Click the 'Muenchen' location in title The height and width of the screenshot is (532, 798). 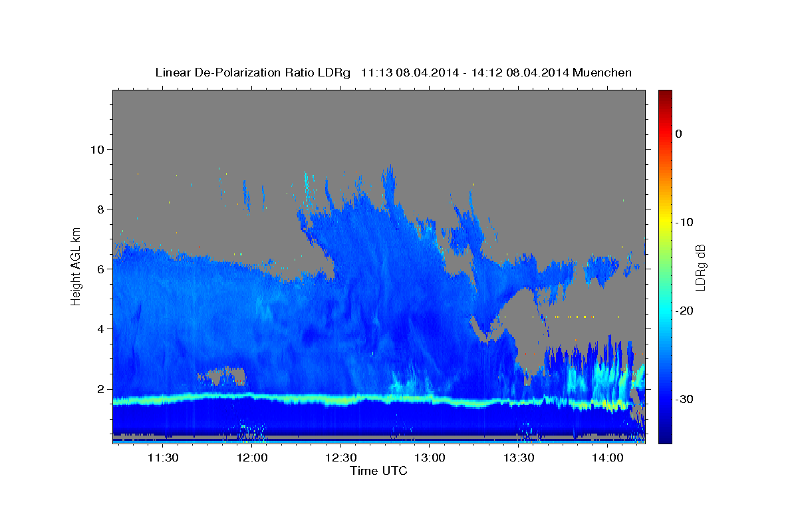[602, 72]
